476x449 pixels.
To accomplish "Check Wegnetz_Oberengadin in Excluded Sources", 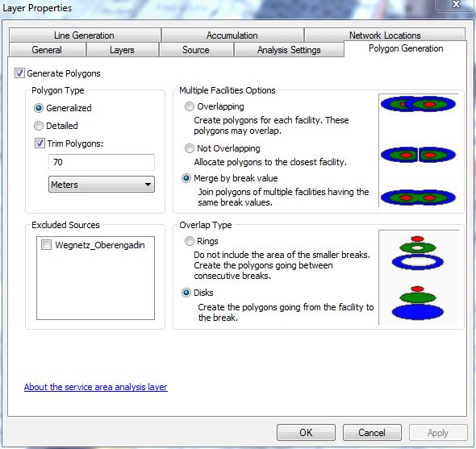I will click(46, 244).
